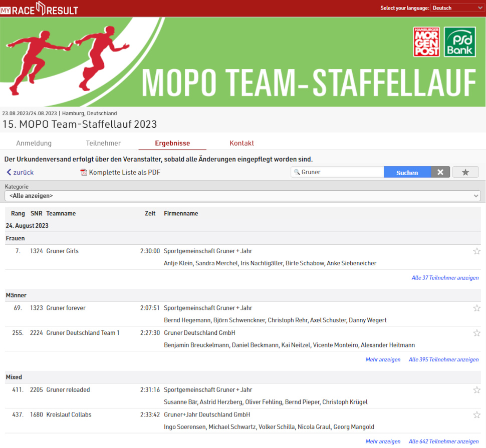Viewport: 486px width, 448px height.
Task: Click the 24. August 2023 date heading
Action: point(27,225)
